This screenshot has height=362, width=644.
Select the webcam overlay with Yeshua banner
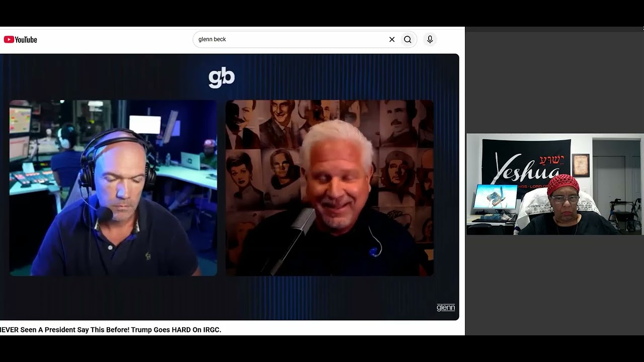[554, 184]
